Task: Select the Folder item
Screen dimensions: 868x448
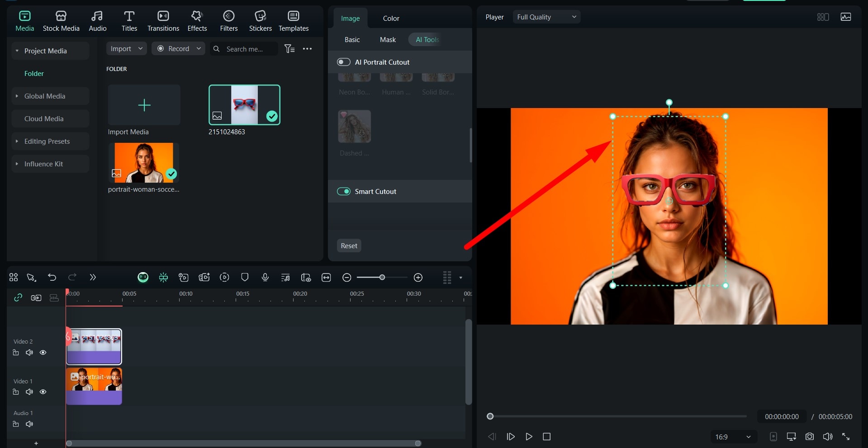Action: click(x=34, y=73)
